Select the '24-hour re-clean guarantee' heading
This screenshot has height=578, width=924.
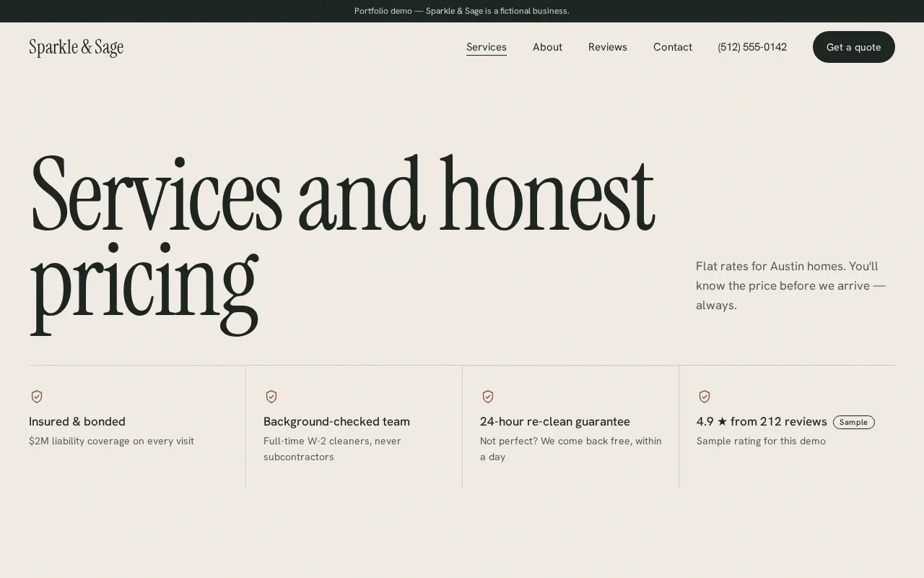tap(555, 421)
